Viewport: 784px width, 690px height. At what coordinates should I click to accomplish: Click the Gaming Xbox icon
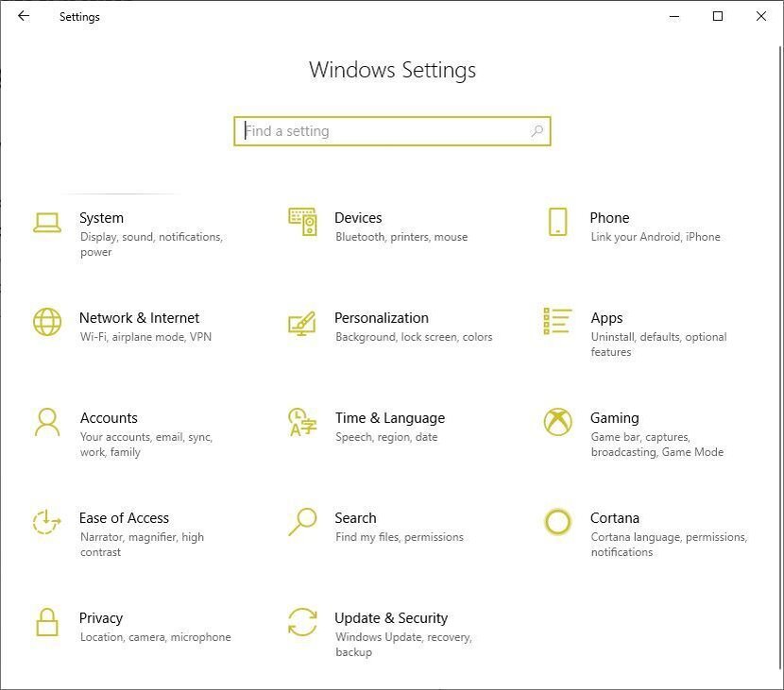click(557, 422)
